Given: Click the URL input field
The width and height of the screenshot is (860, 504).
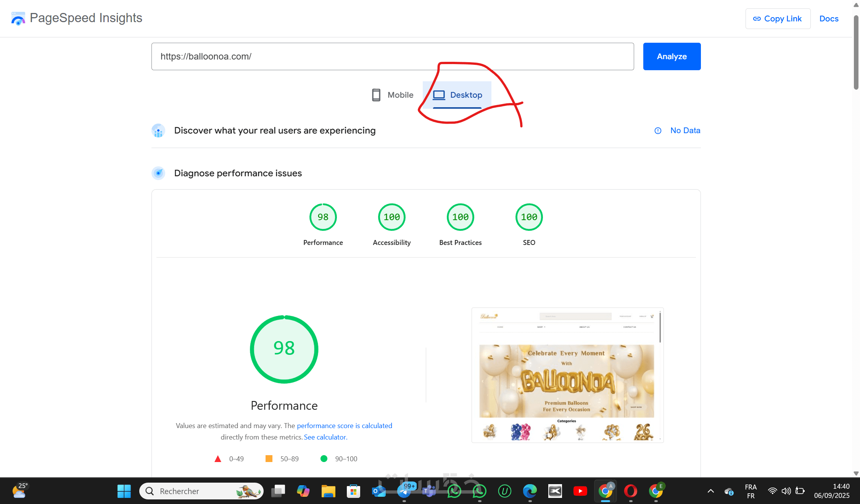Looking at the screenshot, I should [392, 56].
